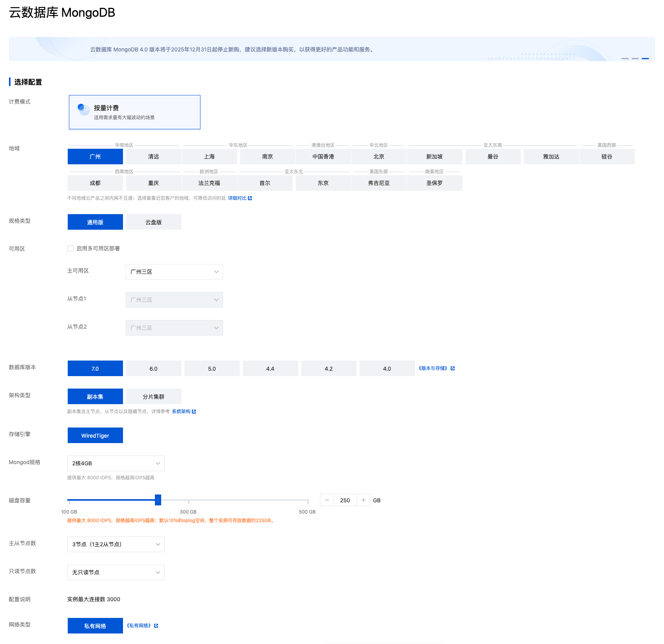
Task: Enable the 启用多可用区部署 checkbox
Action: pos(70,248)
